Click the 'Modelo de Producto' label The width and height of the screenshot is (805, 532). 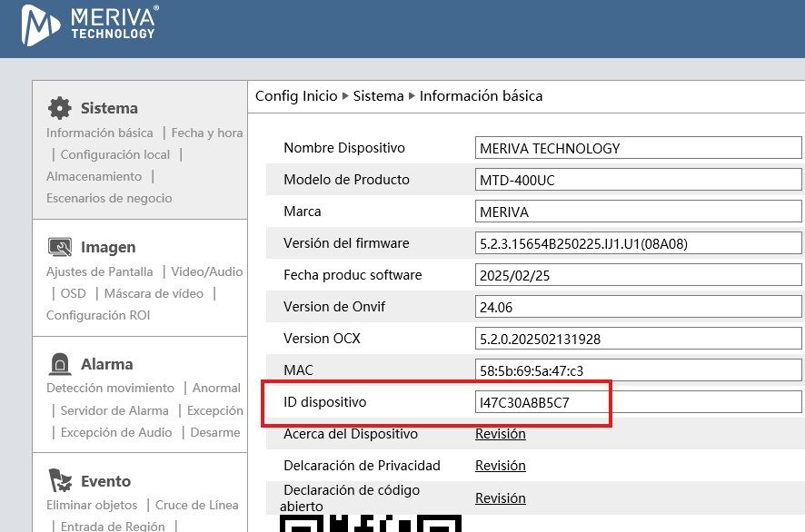[346, 180]
